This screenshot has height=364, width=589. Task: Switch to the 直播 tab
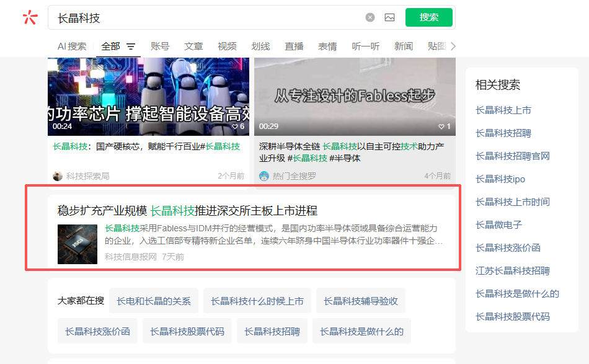coord(294,47)
